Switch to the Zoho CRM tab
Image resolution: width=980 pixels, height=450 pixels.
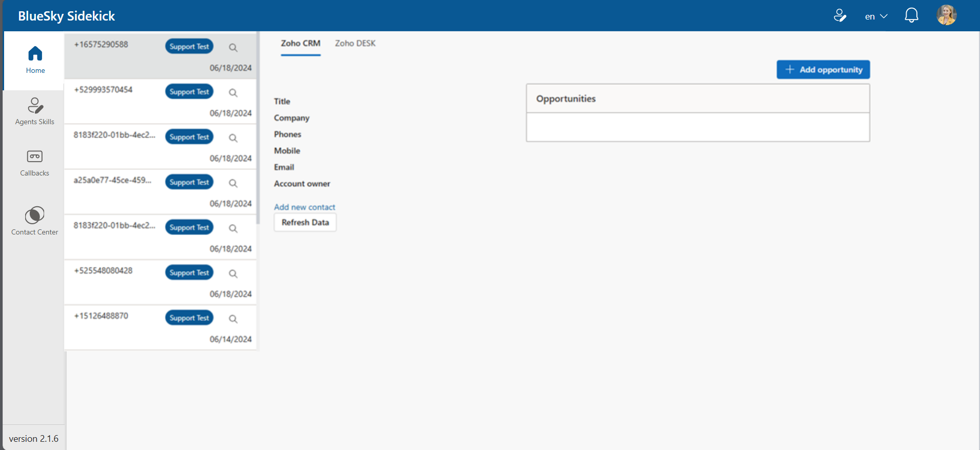[x=301, y=44]
